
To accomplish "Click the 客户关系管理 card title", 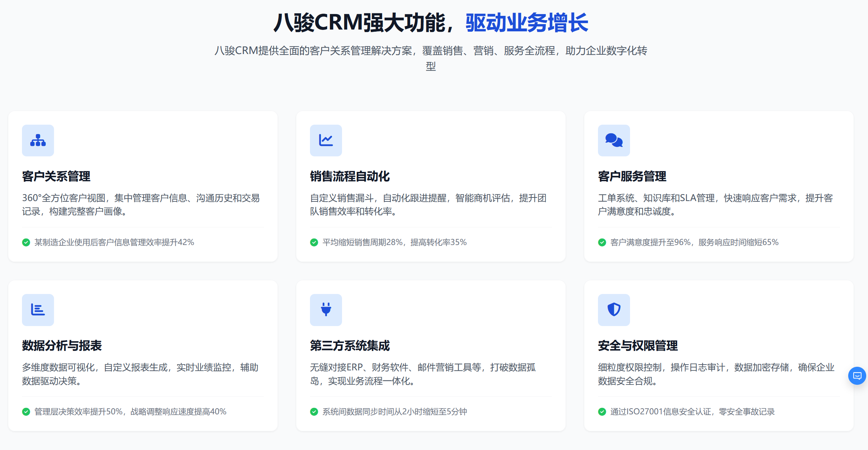I will 56,177.
